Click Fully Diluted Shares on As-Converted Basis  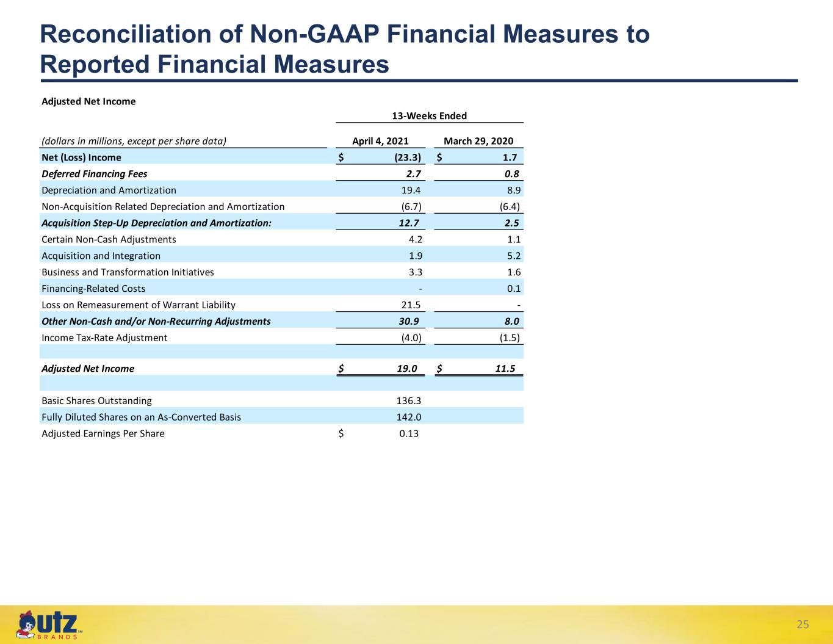tap(141, 418)
